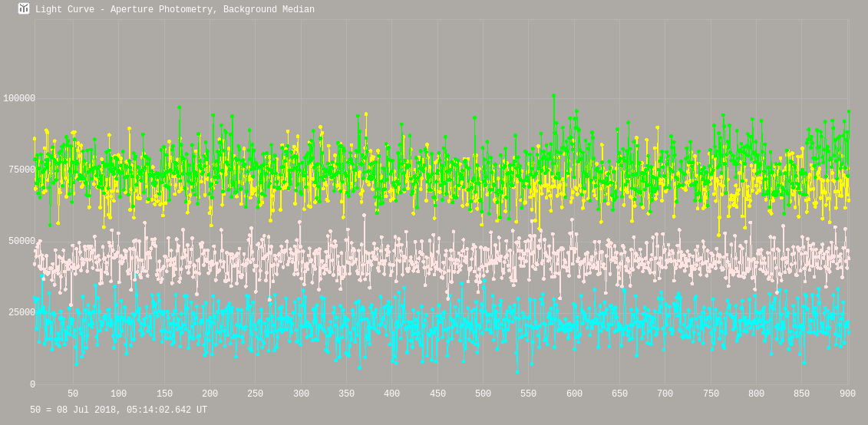Click the x-axis tick label 350
The width and height of the screenshot is (868, 425).
346,394
